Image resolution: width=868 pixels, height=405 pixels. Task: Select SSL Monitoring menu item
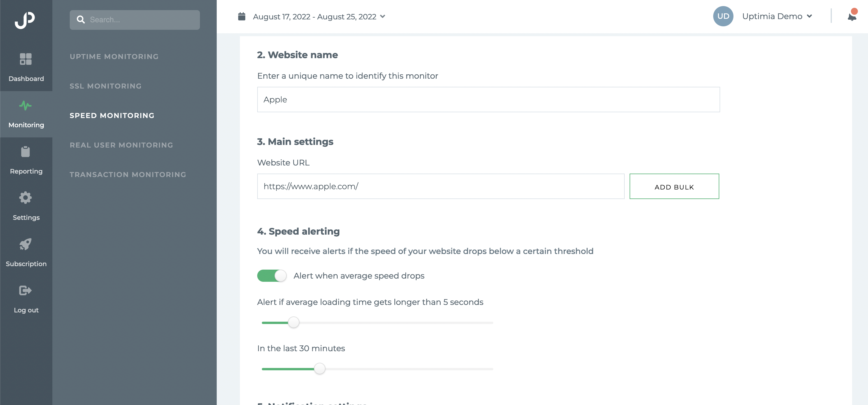click(x=106, y=86)
